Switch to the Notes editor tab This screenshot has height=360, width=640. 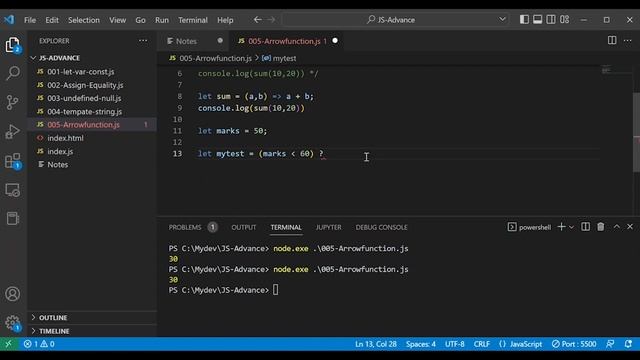(x=186, y=41)
